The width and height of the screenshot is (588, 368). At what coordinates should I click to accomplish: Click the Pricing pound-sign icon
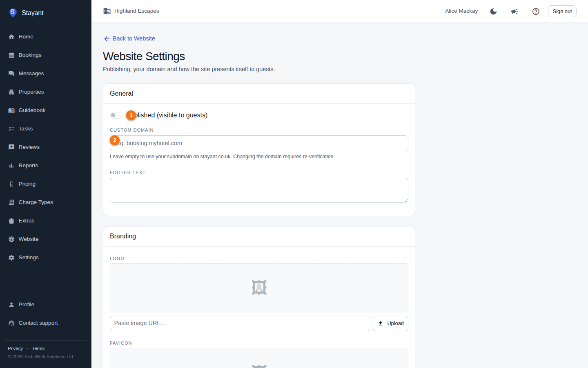point(11,184)
